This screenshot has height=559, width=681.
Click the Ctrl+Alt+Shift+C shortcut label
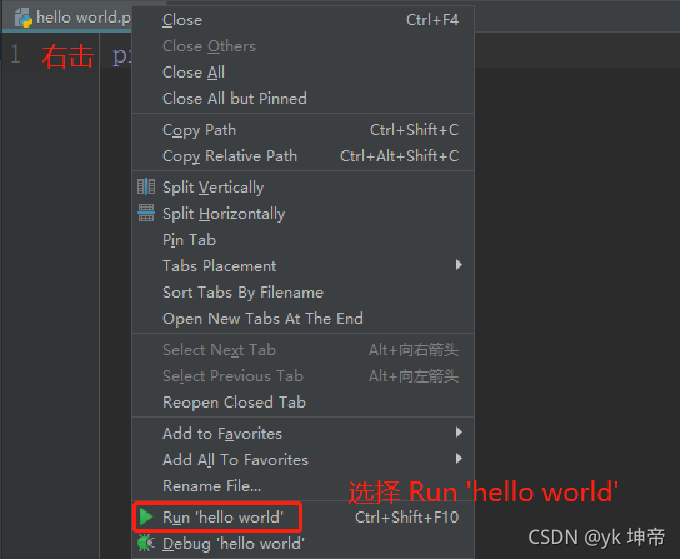(400, 156)
